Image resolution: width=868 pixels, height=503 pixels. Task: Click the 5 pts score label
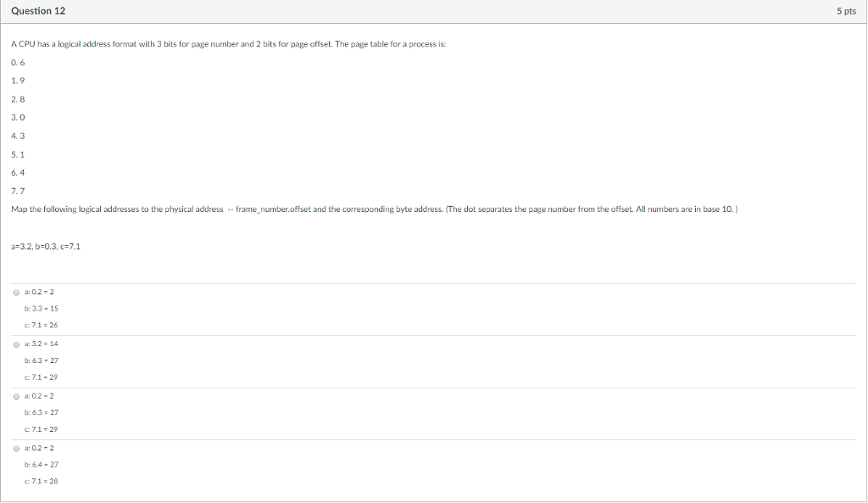(845, 11)
